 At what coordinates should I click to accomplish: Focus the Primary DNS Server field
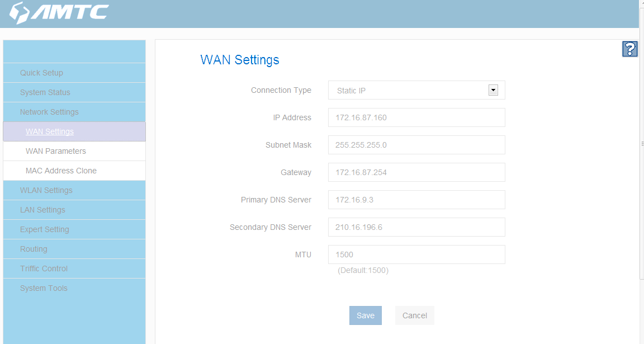point(416,200)
